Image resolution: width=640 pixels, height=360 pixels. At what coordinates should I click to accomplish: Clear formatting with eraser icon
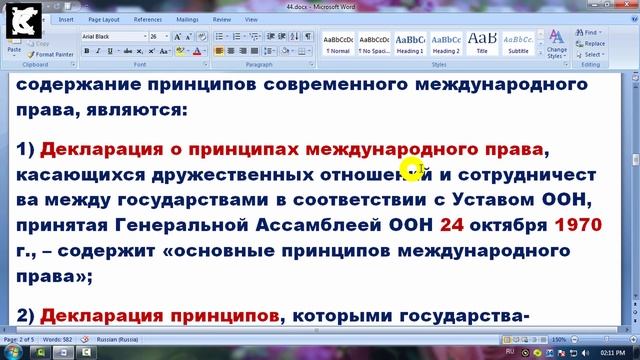[202, 37]
